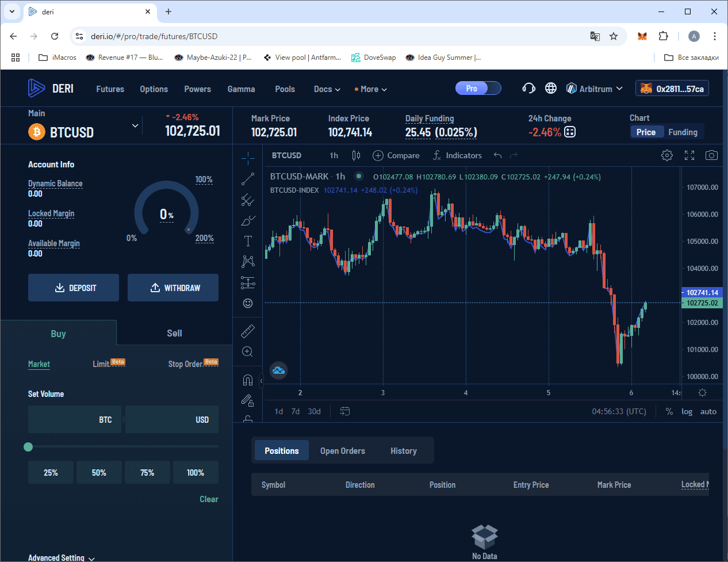Open the Pools page

click(x=285, y=89)
